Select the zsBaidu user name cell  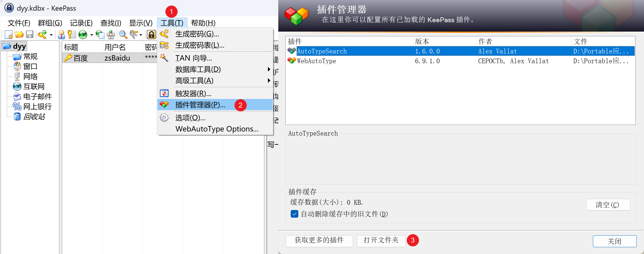pyautogui.click(x=117, y=58)
